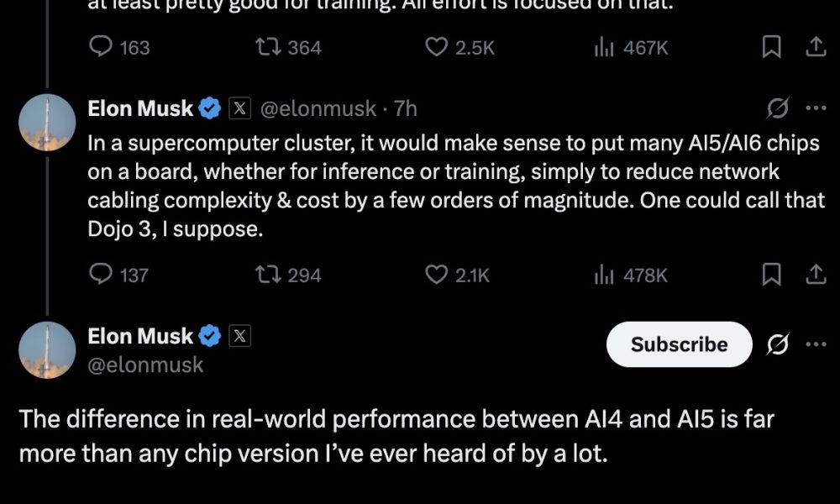Repost the tweet with 364 reposts
This screenshot has height=504, width=840.
268,48
